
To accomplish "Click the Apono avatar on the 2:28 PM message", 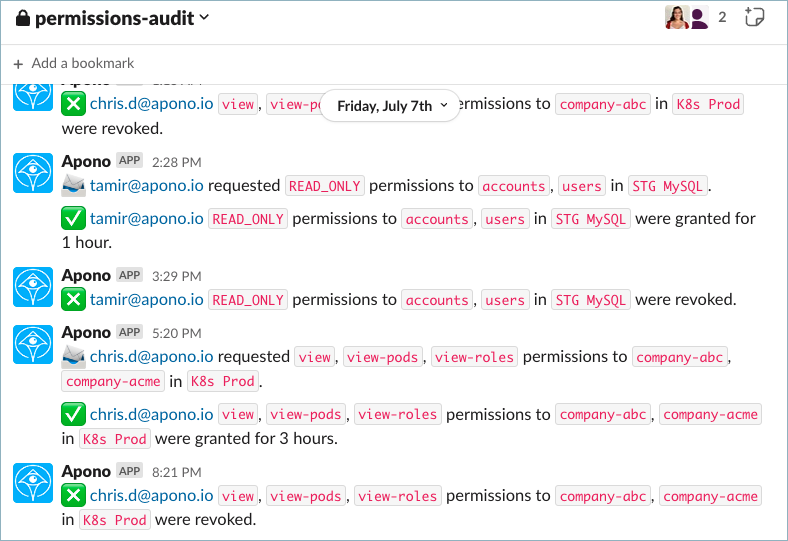I will click(x=32, y=172).
